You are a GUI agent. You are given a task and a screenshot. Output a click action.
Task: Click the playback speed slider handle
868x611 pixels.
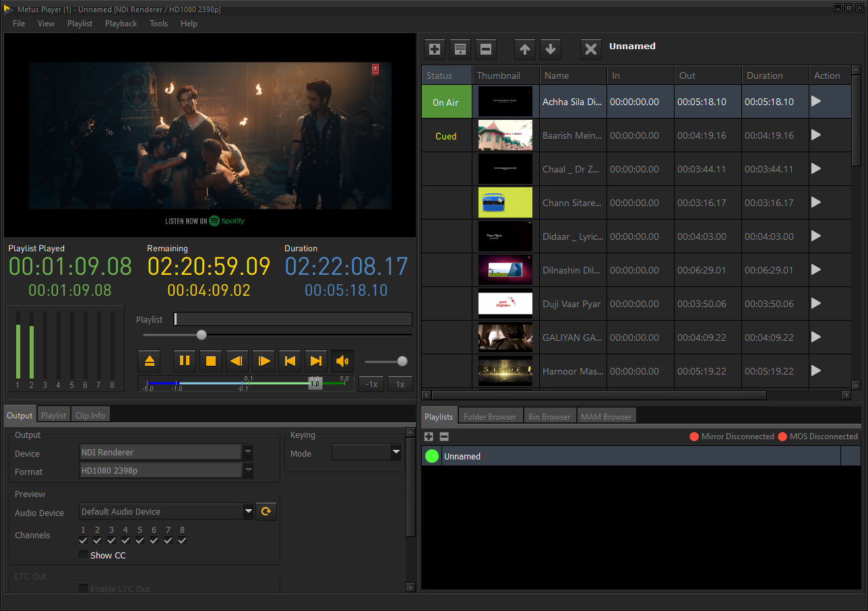click(315, 383)
